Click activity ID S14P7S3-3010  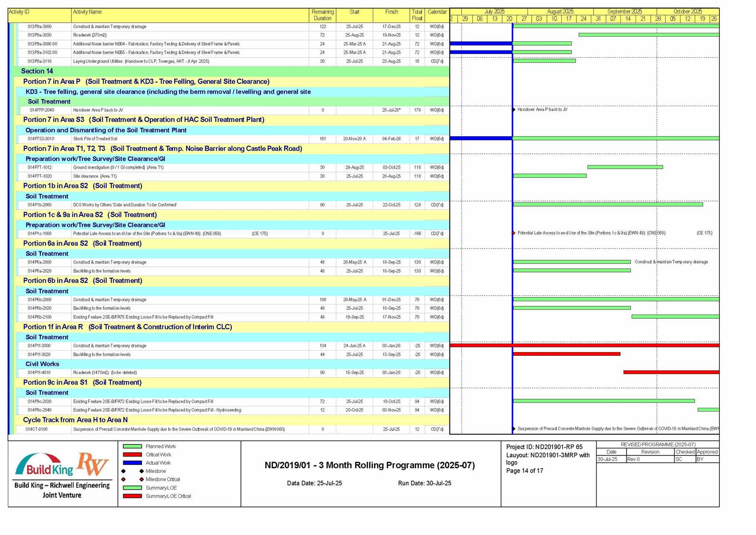click(42, 139)
